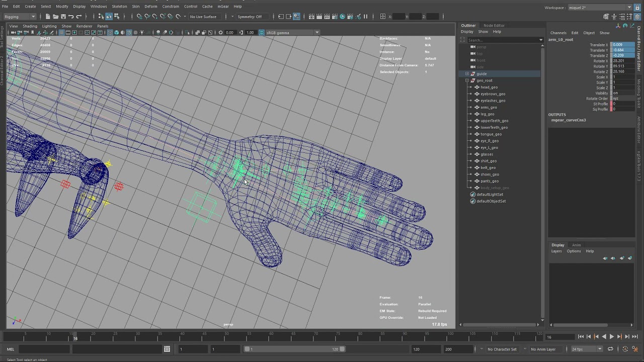644x362 pixels.
Task: Select shirt_geo in the Outliner
Action: pyautogui.click(x=489, y=161)
